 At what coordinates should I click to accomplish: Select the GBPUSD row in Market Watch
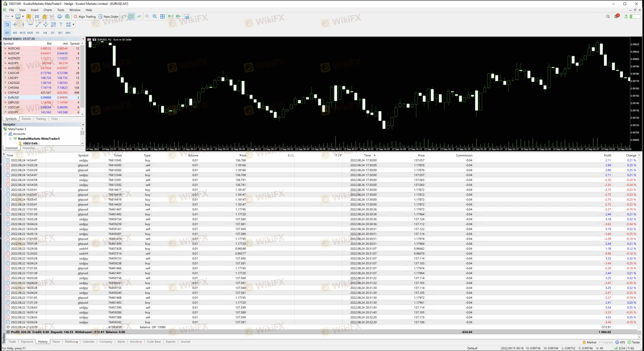[x=13, y=102]
